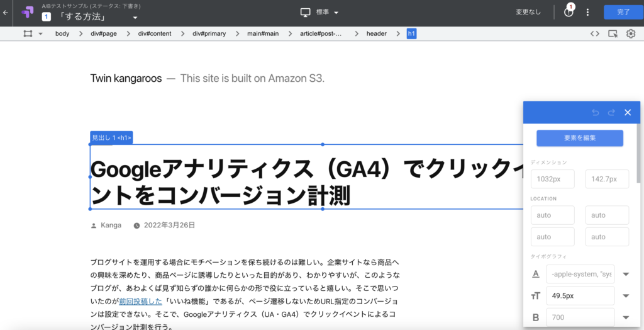Open the font size dropdown arrow
This screenshot has height=330, width=644.
(x=626, y=296)
